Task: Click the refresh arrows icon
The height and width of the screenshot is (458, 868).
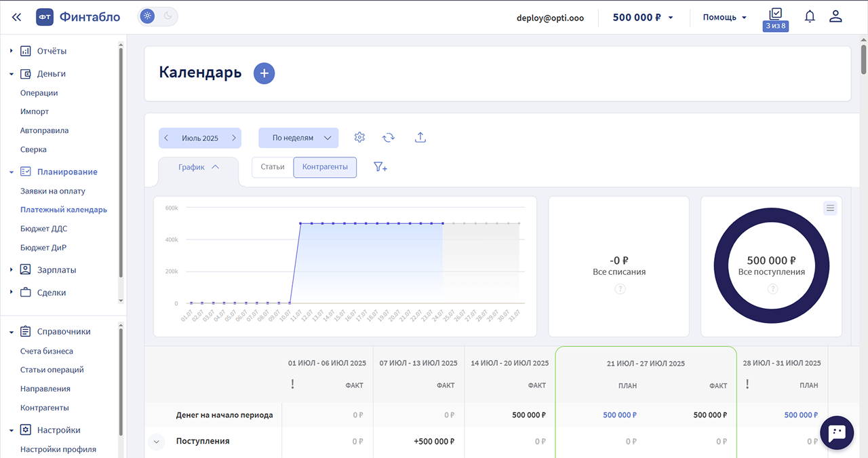Action: click(x=389, y=138)
